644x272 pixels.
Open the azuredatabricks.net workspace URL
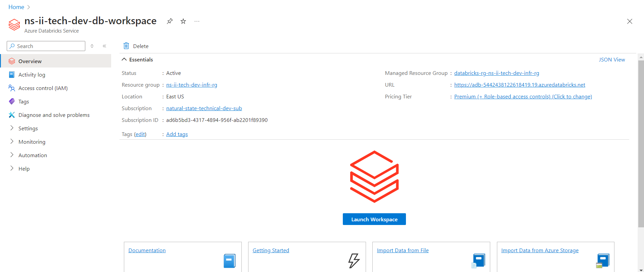tap(520, 85)
